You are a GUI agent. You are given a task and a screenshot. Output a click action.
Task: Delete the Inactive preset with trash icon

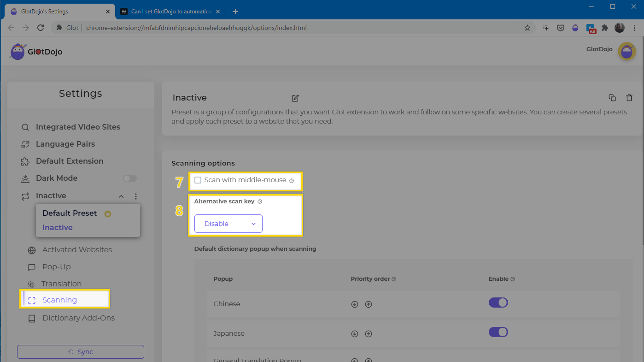coord(629,98)
